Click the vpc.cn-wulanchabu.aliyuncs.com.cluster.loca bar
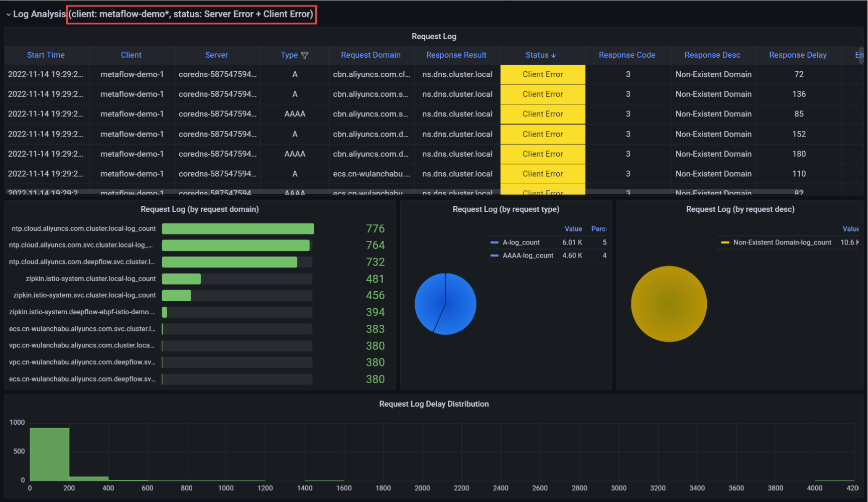The image size is (868, 502). (x=237, y=346)
